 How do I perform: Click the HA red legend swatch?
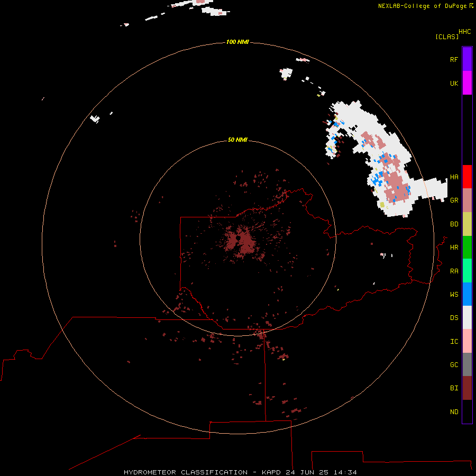click(x=467, y=177)
